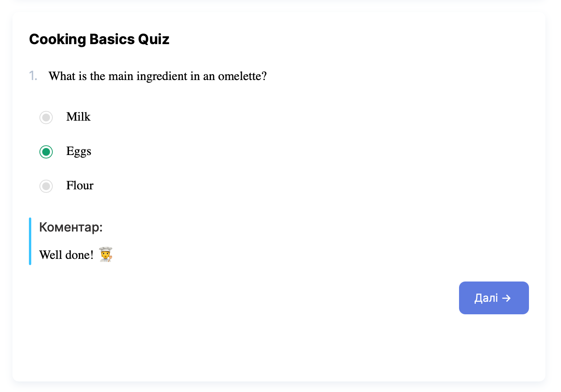Click the selected Eggs radio button
The height and width of the screenshot is (392, 561).
point(46,152)
